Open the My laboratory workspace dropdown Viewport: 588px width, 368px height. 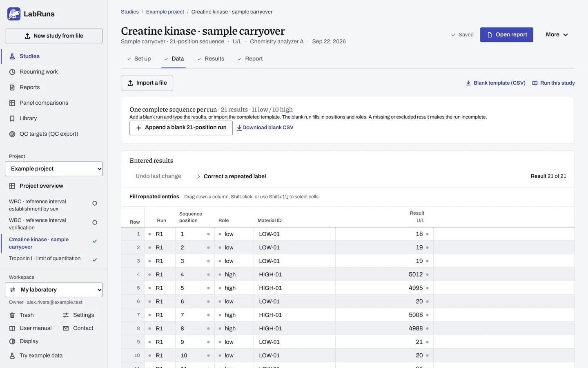point(53,290)
